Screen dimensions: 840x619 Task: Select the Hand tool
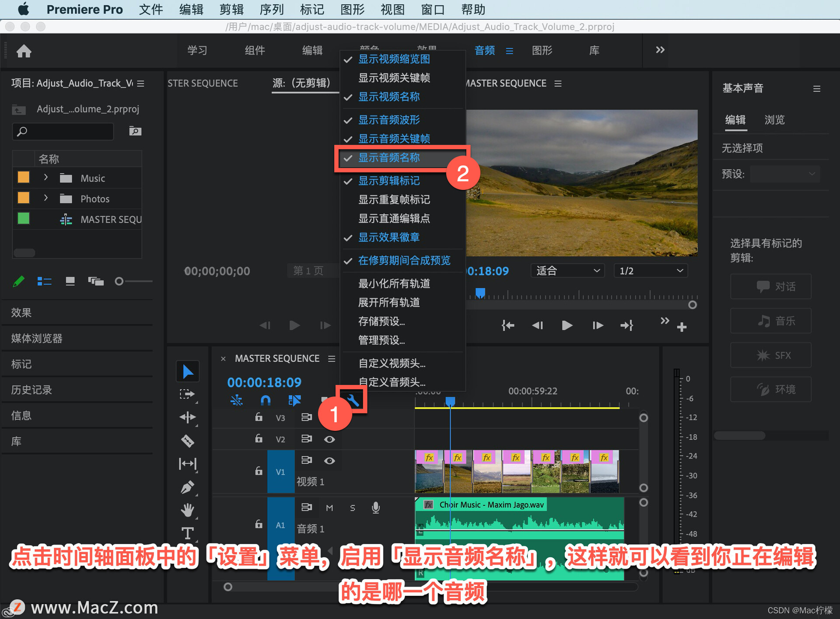(188, 510)
